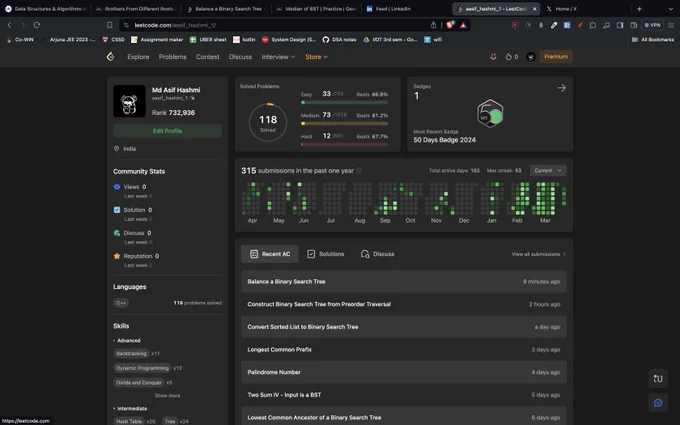Click View all submissions link
680x425 pixels.
(x=539, y=254)
